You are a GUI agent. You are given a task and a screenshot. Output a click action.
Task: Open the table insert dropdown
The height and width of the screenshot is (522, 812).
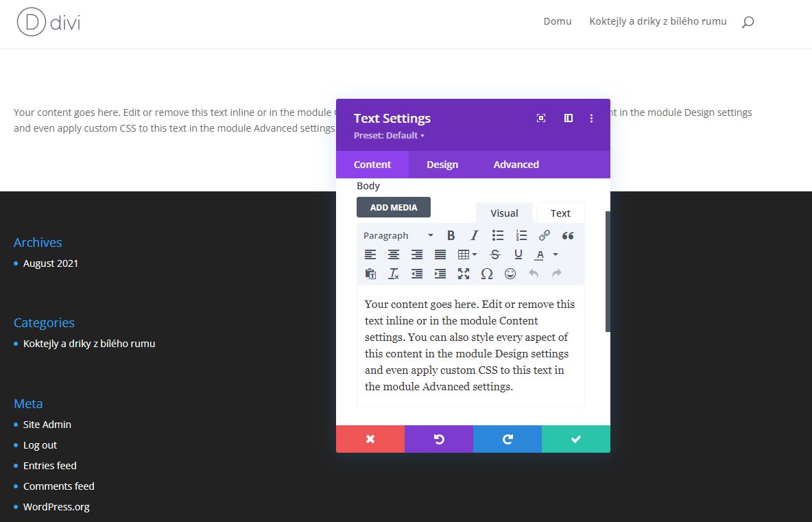(x=467, y=254)
